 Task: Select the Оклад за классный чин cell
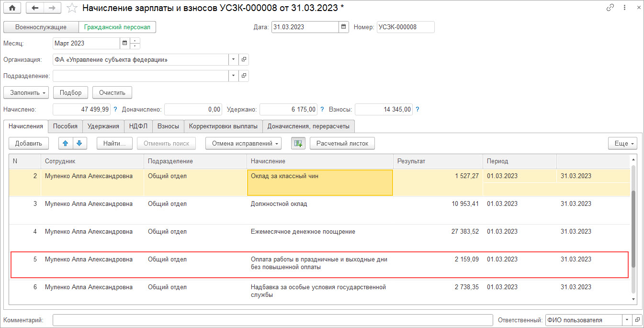(320, 182)
